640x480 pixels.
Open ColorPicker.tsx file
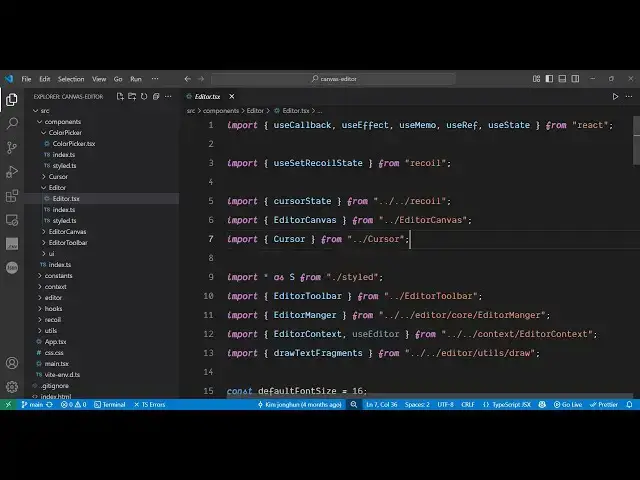[73, 144]
